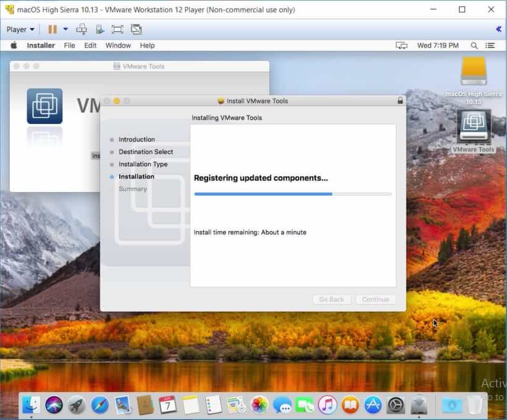This screenshot has height=420, width=507.
Task: Open the File menu
Action: 69,46
